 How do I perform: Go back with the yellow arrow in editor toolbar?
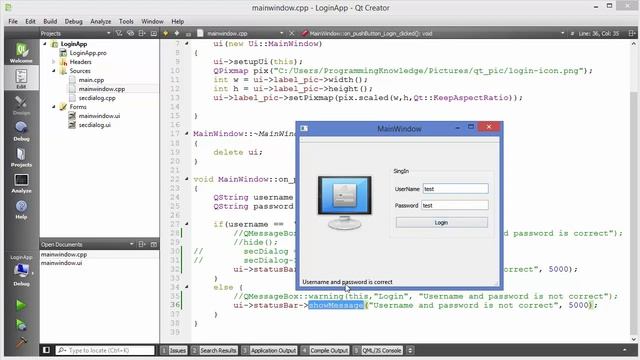click(166, 33)
